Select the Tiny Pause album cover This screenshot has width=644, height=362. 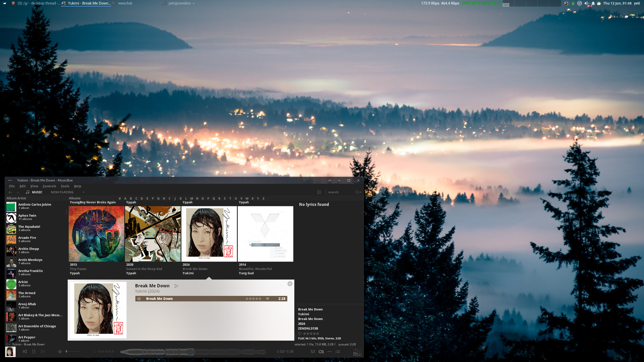pos(96,234)
